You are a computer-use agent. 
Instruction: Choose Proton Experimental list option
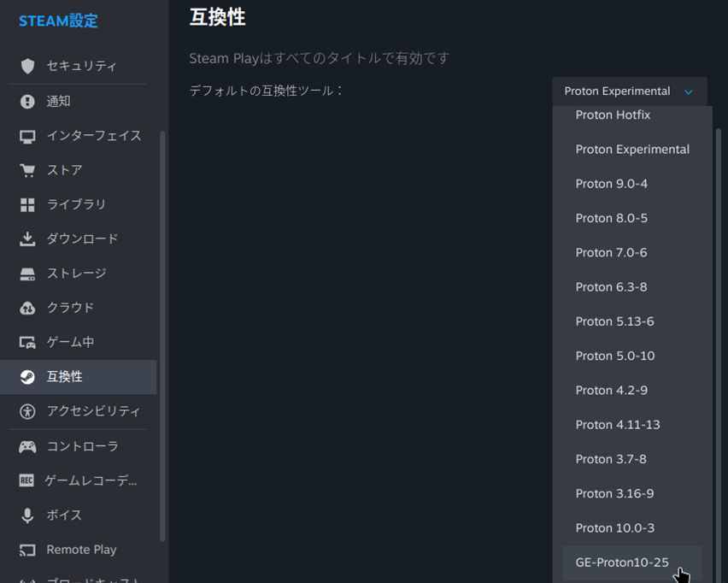coord(632,149)
